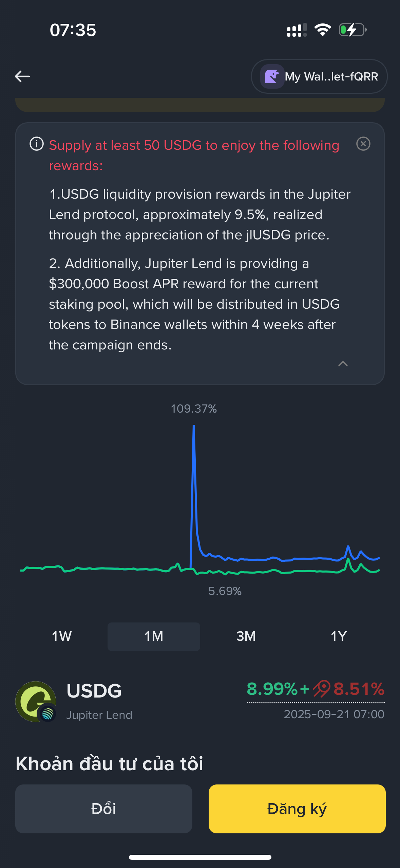Select the 1M chart range
The height and width of the screenshot is (868, 400).
click(154, 636)
